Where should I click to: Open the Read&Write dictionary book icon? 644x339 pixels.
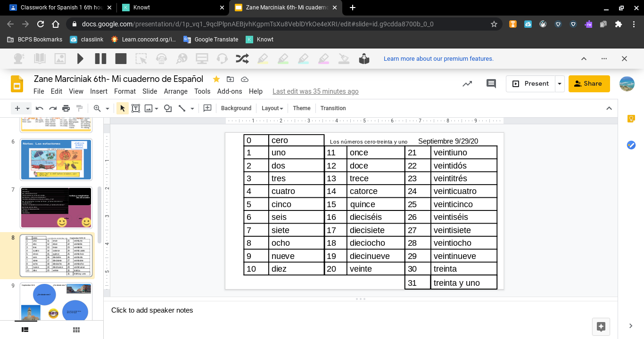point(40,59)
